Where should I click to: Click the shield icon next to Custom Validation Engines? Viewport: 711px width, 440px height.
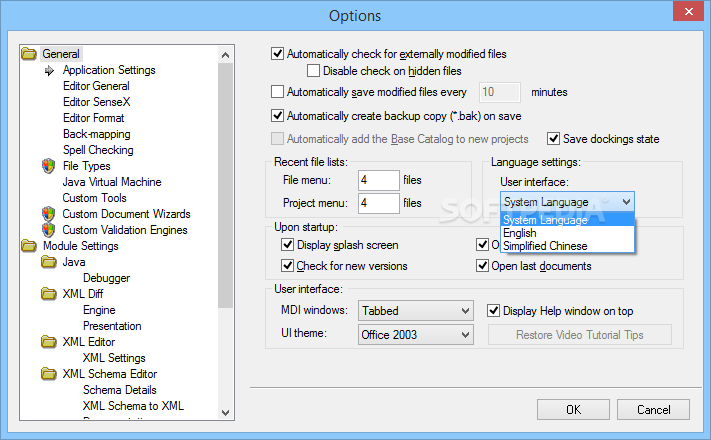coord(49,230)
